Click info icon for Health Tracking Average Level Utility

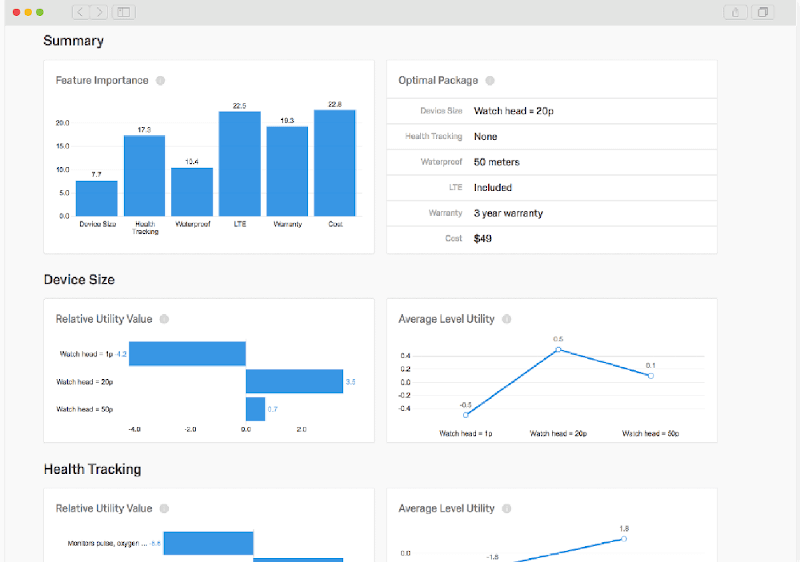tap(507, 508)
